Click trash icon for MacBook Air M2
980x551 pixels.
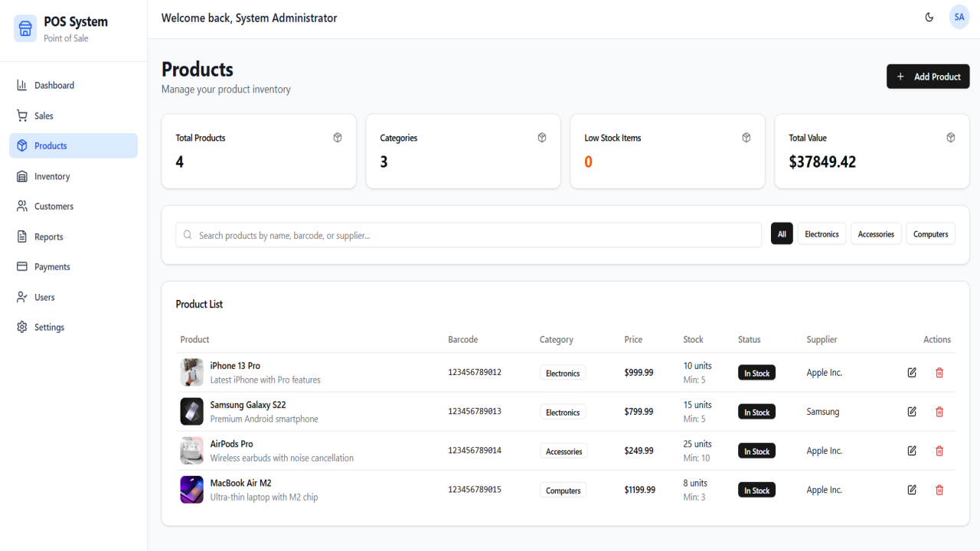tap(939, 490)
